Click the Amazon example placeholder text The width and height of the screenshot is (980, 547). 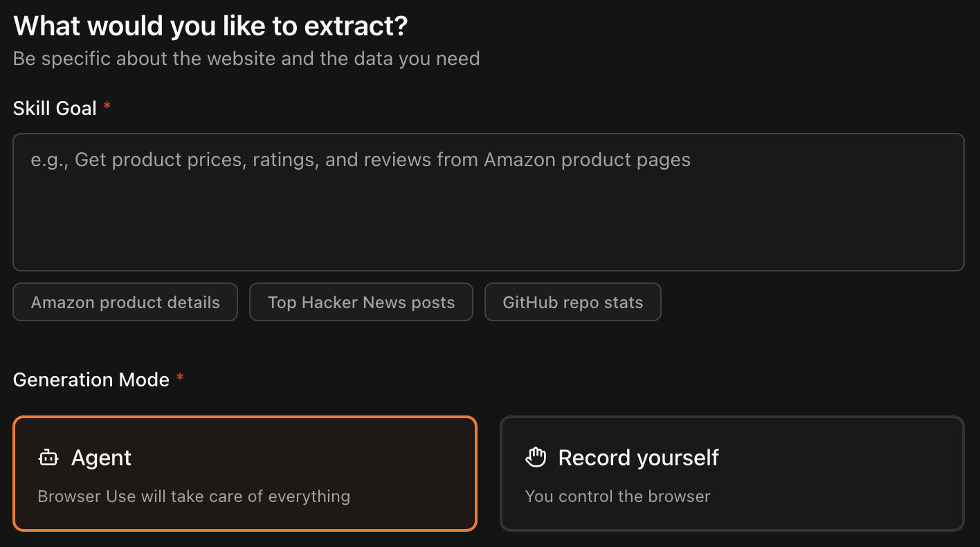361,160
